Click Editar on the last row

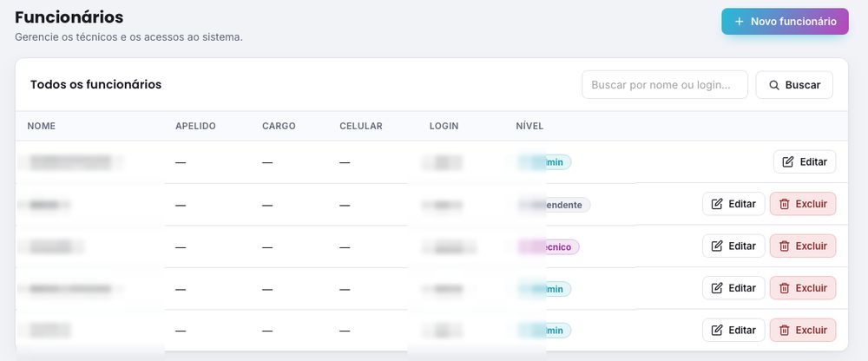(734, 331)
